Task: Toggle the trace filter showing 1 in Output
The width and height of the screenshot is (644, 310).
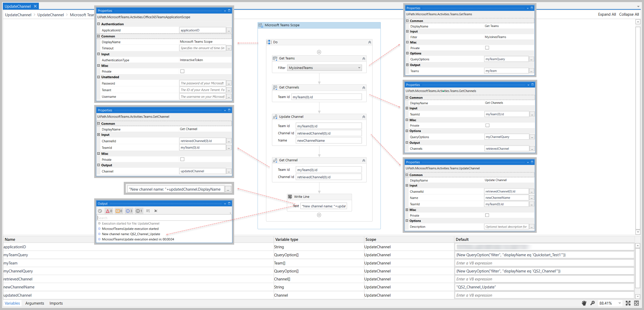Action: (139, 211)
